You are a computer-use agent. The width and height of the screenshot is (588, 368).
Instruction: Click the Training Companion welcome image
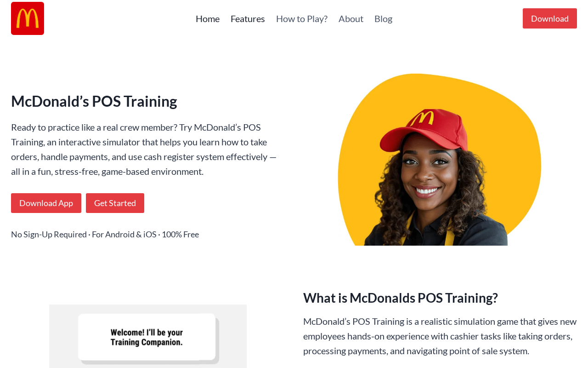pos(148,336)
